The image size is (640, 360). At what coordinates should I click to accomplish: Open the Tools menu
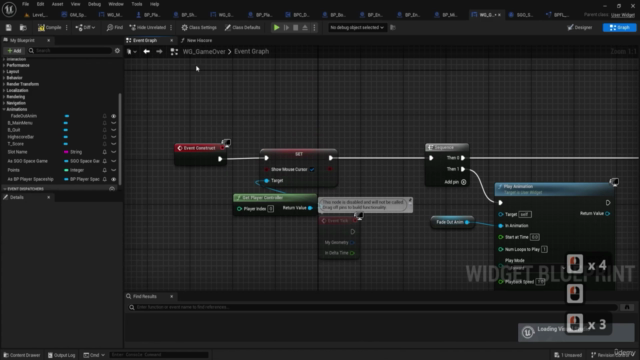(137, 4)
